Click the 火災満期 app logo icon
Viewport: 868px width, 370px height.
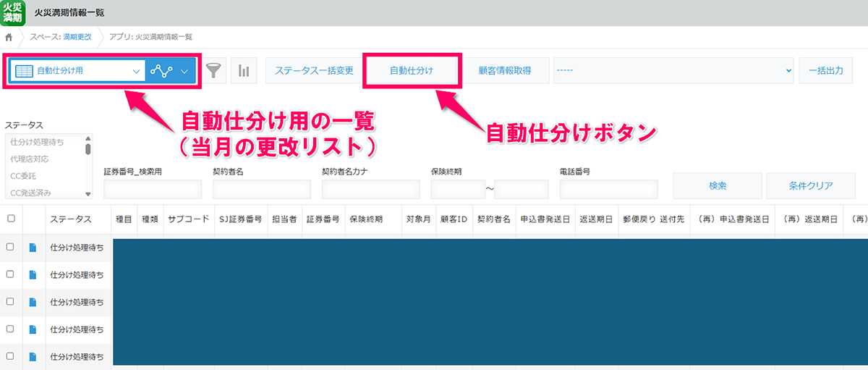(12, 12)
